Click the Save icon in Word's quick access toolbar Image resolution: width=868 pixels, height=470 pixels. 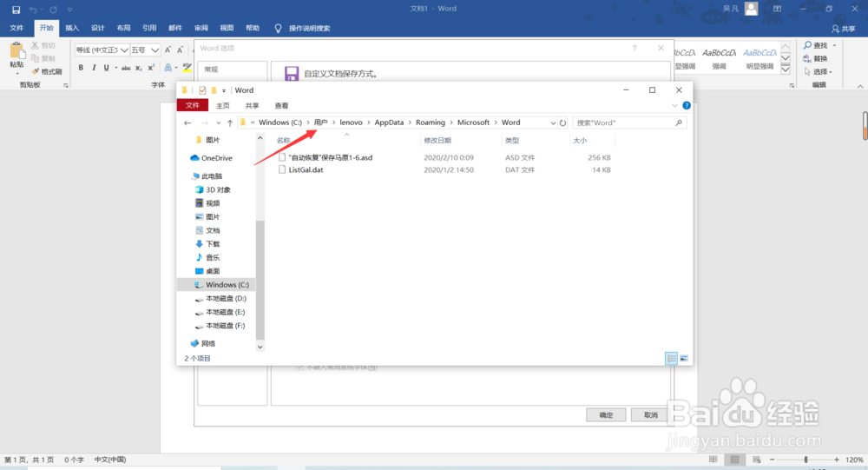coord(16,10)
